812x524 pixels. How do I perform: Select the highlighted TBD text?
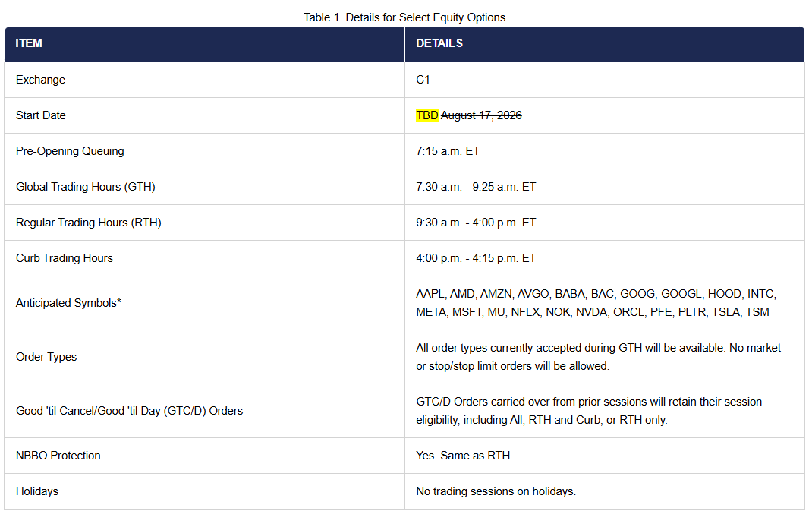pyautogui.click(x=427, y=115)
